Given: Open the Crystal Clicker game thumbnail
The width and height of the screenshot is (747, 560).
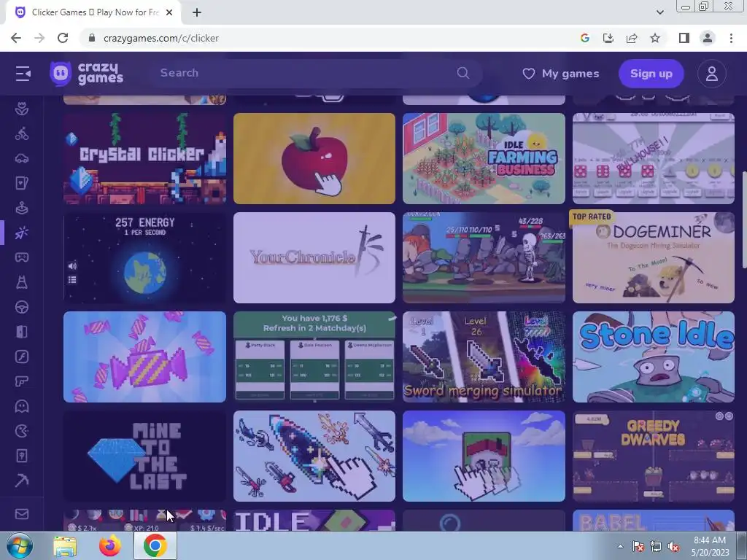Looking at the screenshot, I should point(145,158).
